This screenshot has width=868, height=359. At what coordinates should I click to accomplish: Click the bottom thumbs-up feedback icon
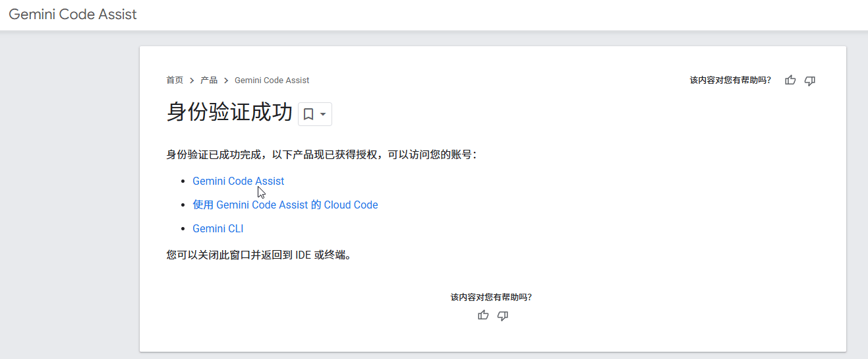tap(483, 315)
